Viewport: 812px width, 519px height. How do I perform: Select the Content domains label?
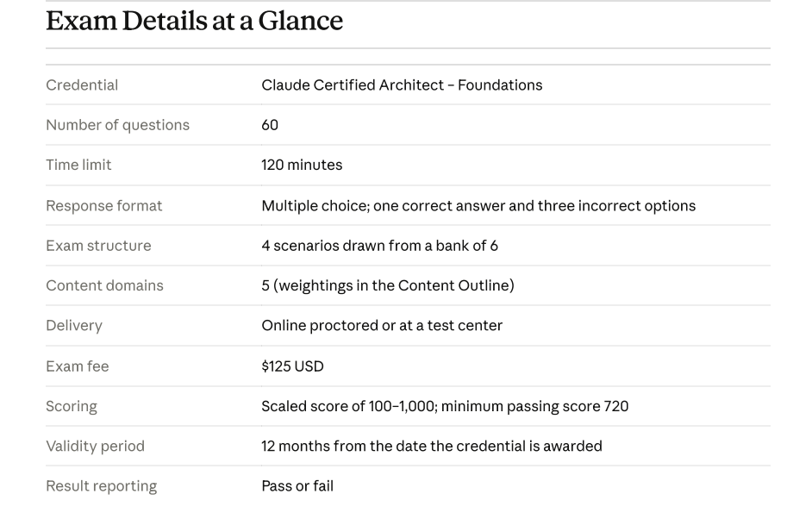pyautogui.click(x=104, y=285)
